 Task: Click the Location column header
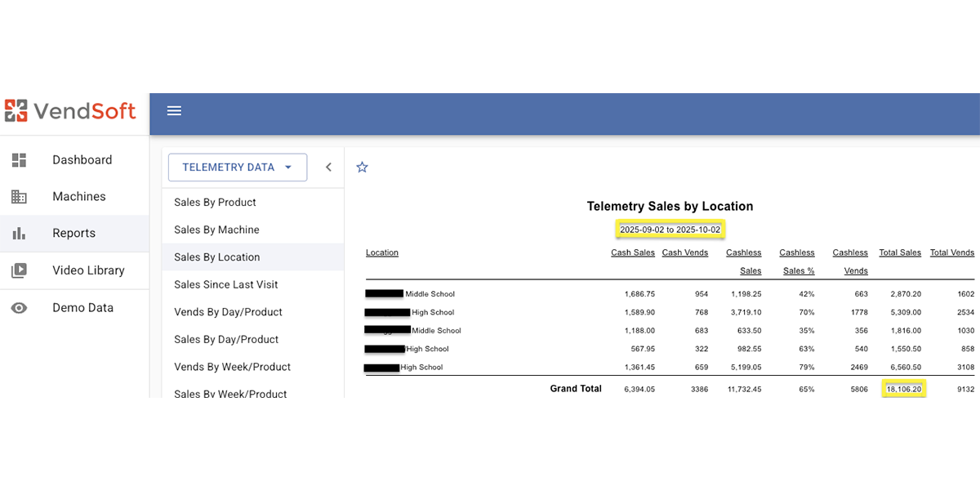click(382, 253)
